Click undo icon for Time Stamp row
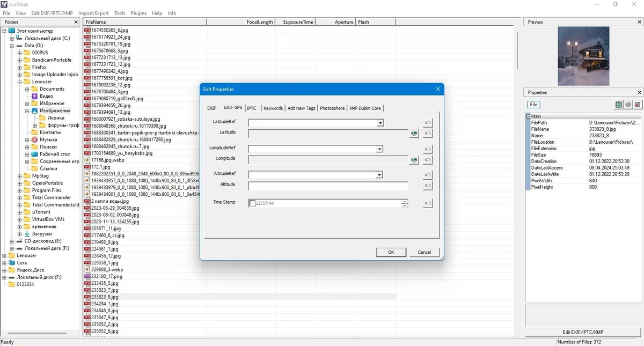The image size is (644, 346). pyautogui.click(x=428, y=203)
